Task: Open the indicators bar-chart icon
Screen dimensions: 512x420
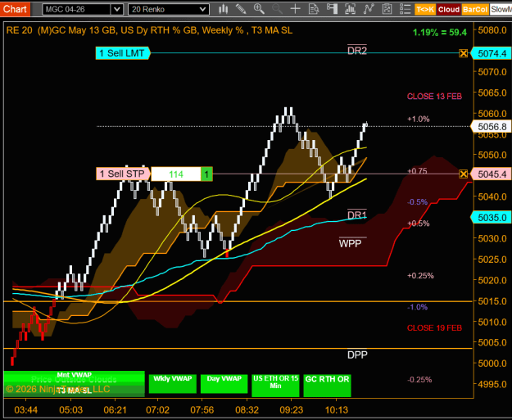Action: point(350,9)
